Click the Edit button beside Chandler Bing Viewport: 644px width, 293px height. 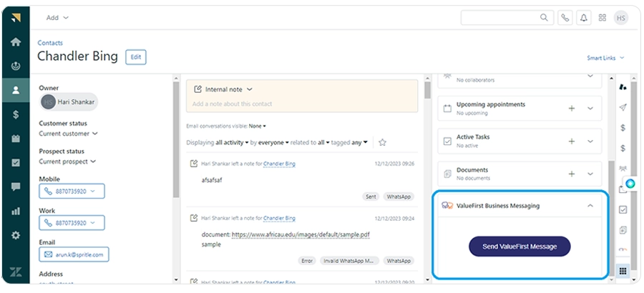[135, 57]
